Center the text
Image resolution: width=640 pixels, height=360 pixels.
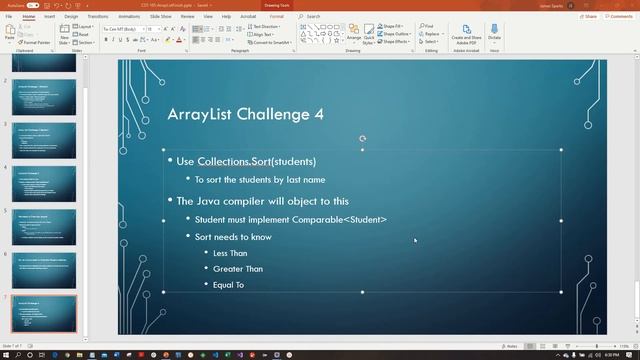click(203, 40)
